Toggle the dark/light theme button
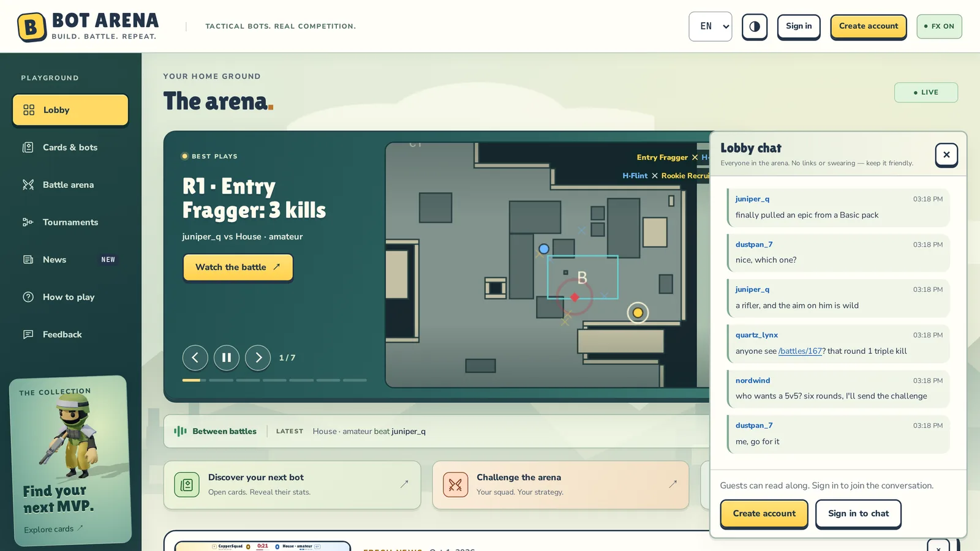 point(755,26)
